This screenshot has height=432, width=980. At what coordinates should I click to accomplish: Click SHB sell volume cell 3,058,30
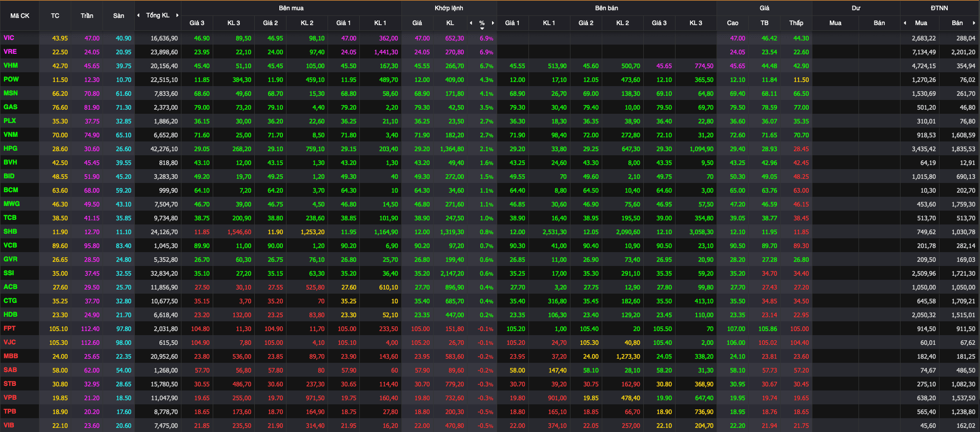tap(701, 232)
